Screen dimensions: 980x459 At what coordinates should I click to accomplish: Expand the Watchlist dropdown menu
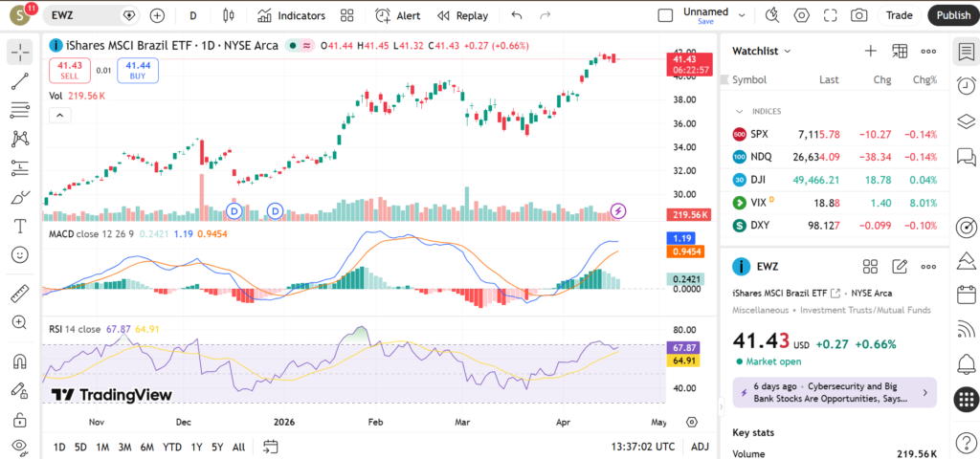(x=762, y=51)
